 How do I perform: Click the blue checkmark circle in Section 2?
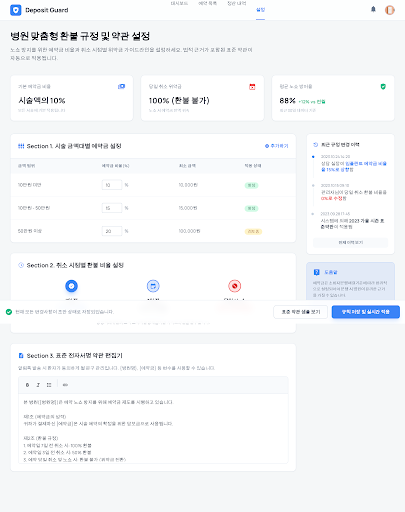click(x=71, y=286)
